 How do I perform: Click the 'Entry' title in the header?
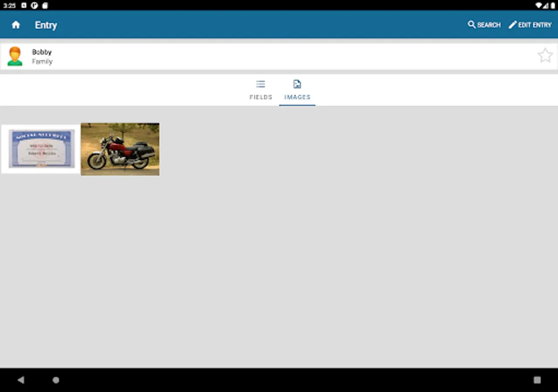click(46, 25)
